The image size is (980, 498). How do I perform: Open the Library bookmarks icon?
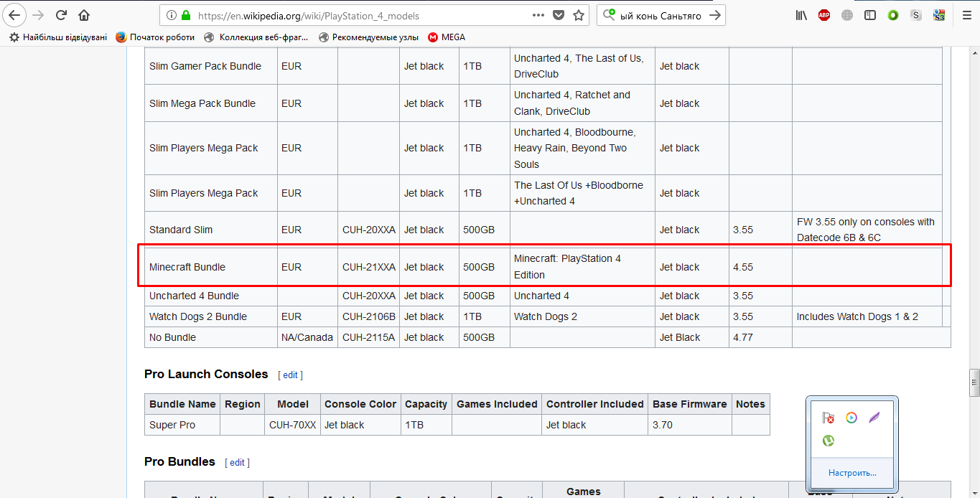[x=801, y=15]
